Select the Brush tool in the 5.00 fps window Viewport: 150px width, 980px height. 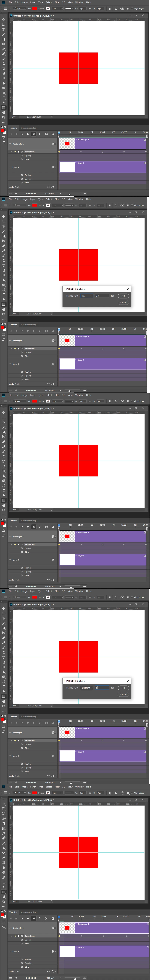(x=4, y=843)
